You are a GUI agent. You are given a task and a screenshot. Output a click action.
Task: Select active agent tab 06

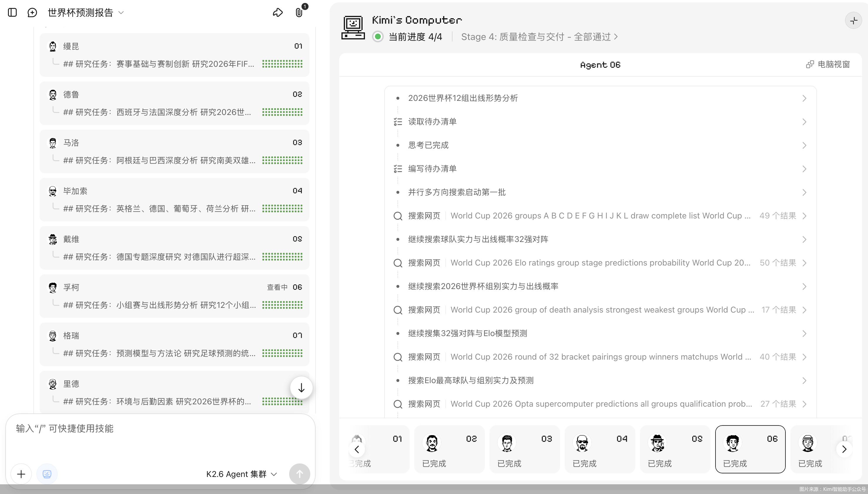coord(750,449)
